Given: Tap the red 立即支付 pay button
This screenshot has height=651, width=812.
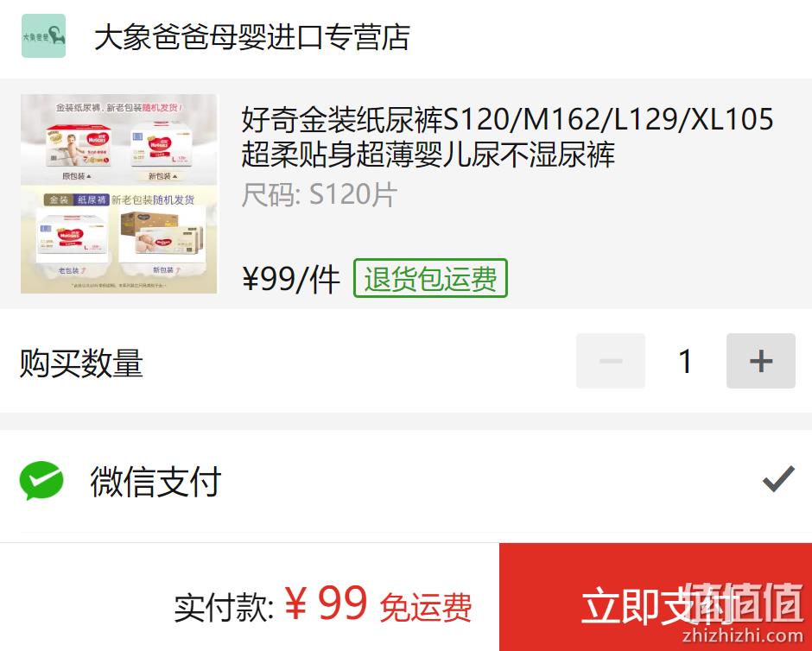Looking at the screenshot, I should (x=656, y=597).
